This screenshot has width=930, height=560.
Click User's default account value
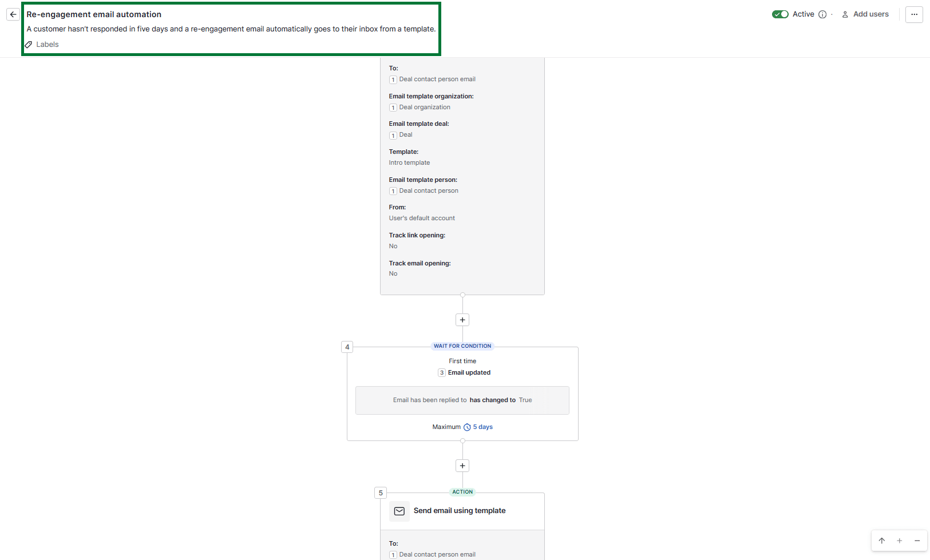(x=422, y=218)
